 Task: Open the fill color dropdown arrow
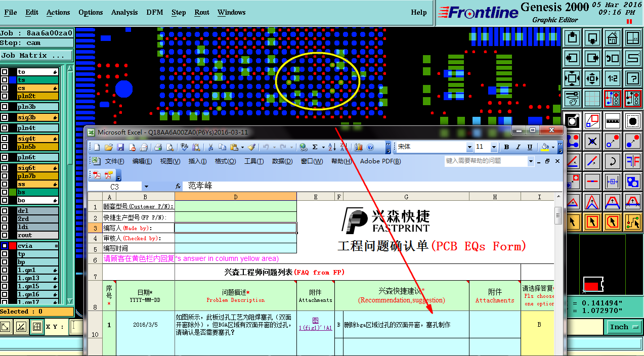coord(553,147)
